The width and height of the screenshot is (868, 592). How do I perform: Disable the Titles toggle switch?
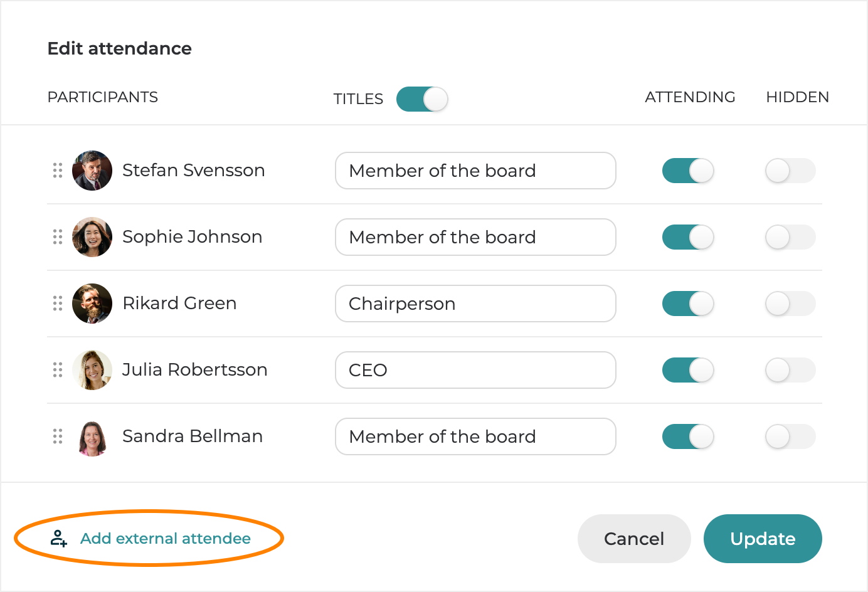422,99
